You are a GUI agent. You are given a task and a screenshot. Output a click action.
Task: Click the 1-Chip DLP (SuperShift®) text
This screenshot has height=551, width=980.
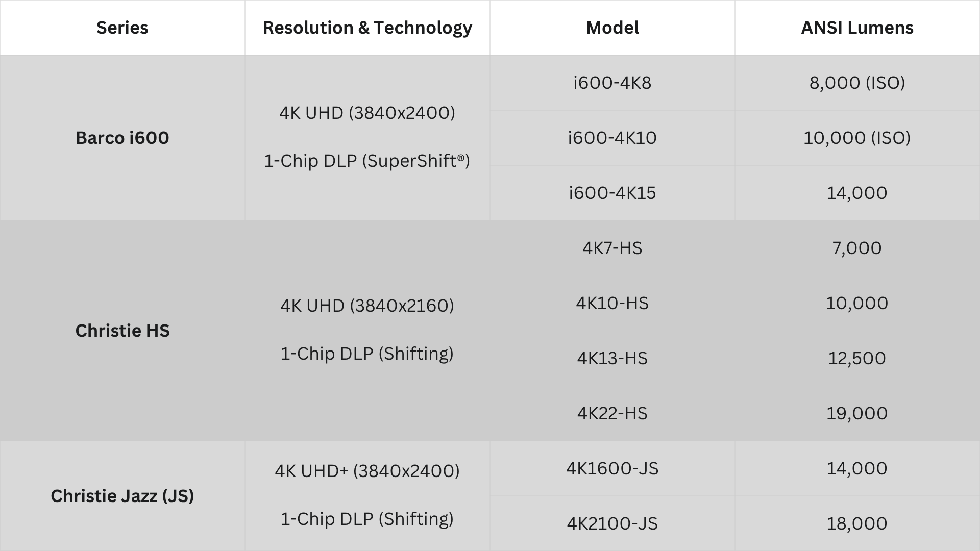(367, 161)
